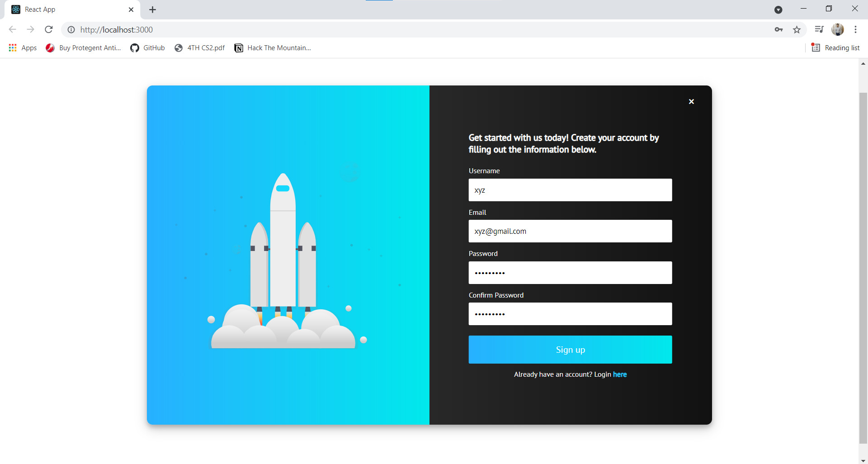868x464 pixels.
Task: Open the Reading list
Action: click(835, 48)
